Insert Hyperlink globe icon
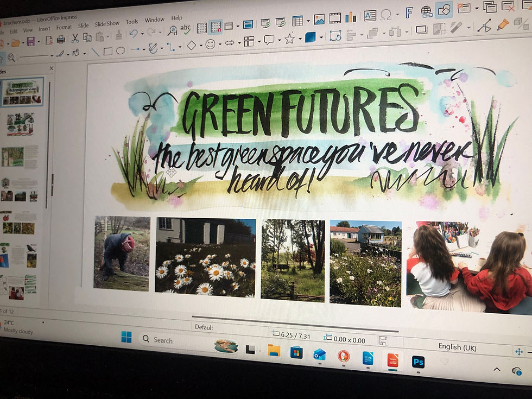 (x=426, y=11)
